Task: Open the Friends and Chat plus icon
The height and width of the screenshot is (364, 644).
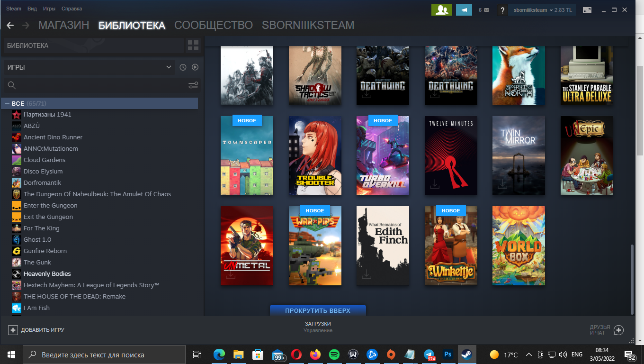Action: tap(618, 330)
